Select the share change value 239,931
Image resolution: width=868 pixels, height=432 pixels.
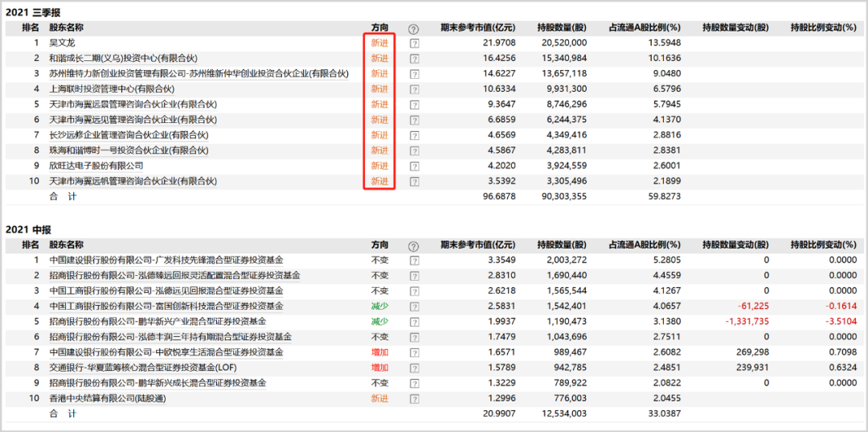coord(755,367)
